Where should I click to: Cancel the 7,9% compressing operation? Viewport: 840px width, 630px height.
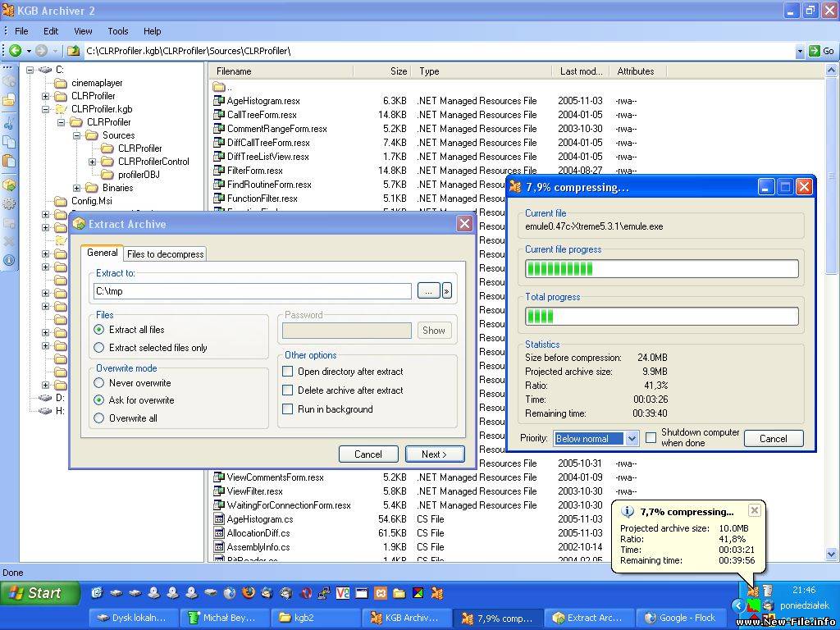(773, 439)
